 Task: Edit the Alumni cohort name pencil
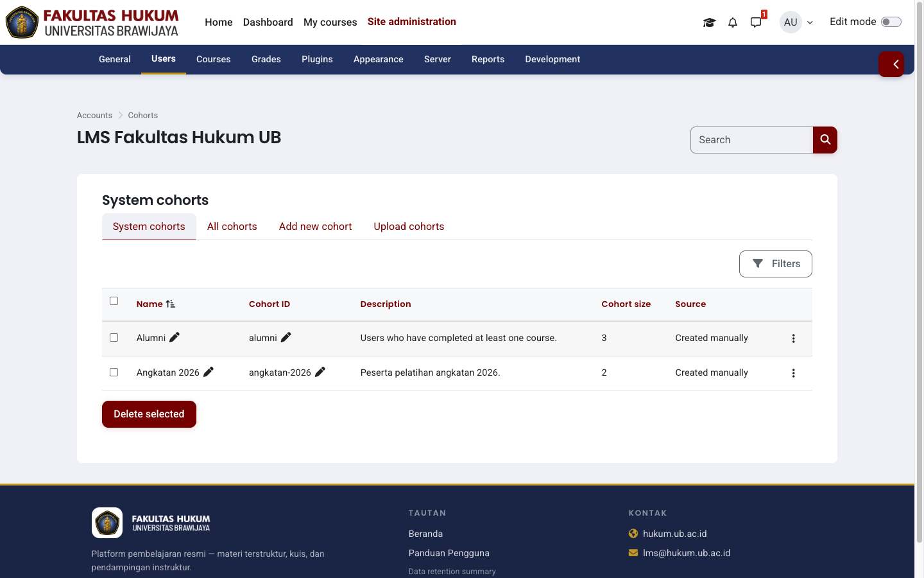click(x=175, y=337)
